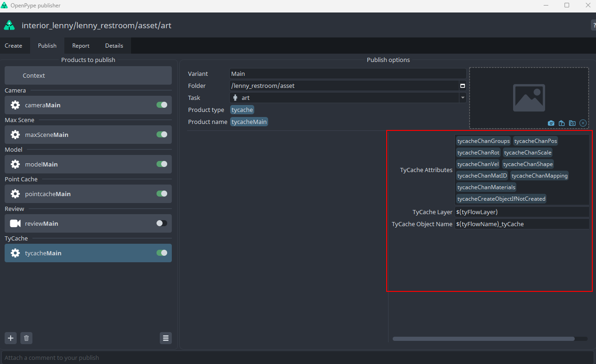Click the TyCache Object Name field
Viewport: 596px width, 364px height.
pyautogui.click(x=521, y=224)
